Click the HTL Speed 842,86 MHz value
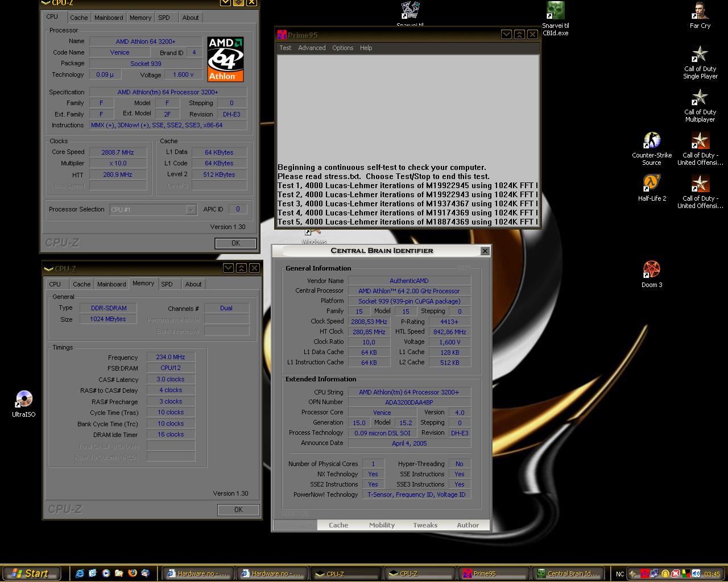This screenshot has width=728, height=582. point(449,332)
